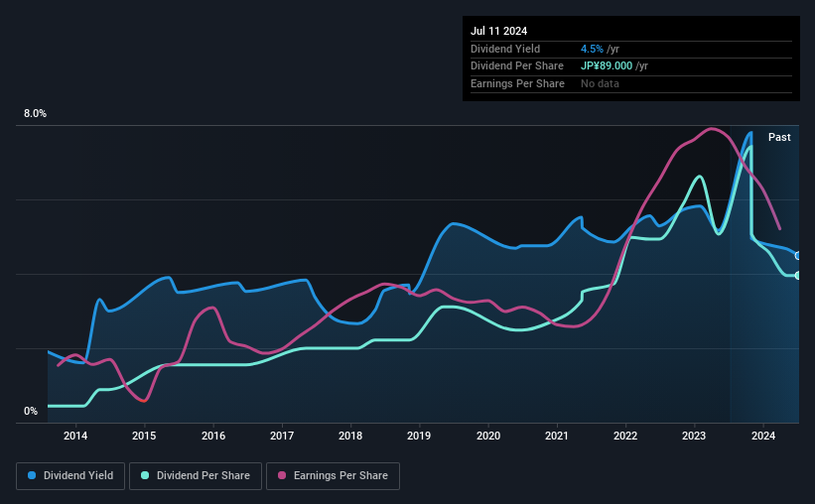Click the 0% y-axis label

(31, 412)
